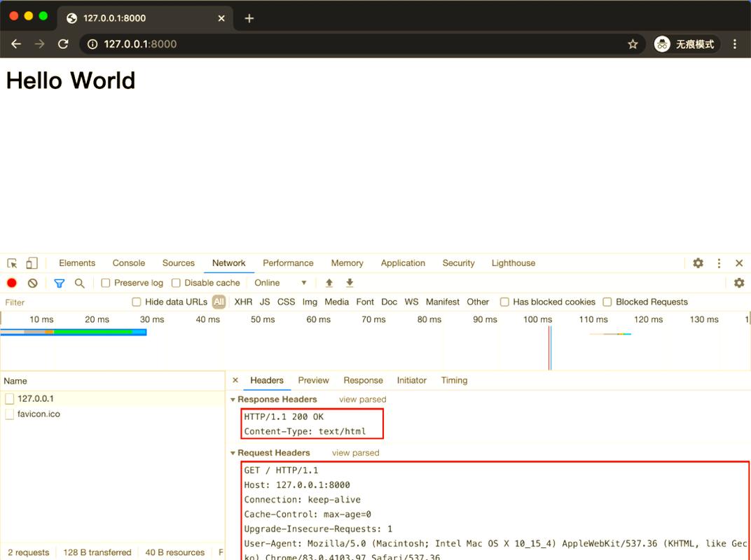The height and width of the screenshot is (560, 751).
Task: Collapse the Response Headers section
Action: click(235, 399)
